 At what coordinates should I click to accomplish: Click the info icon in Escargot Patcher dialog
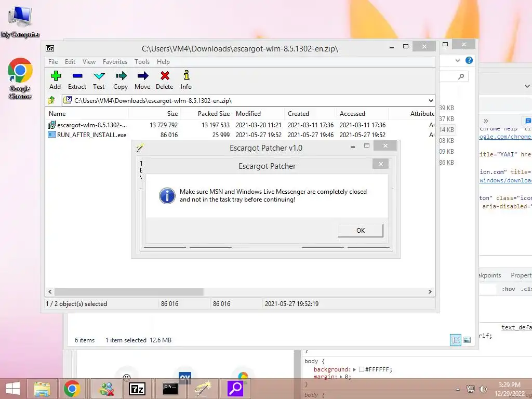(167, 195)
